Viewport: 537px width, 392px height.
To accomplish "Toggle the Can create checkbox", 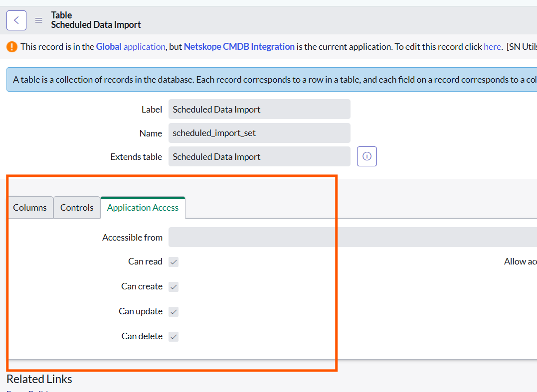I will pos(174,286).
